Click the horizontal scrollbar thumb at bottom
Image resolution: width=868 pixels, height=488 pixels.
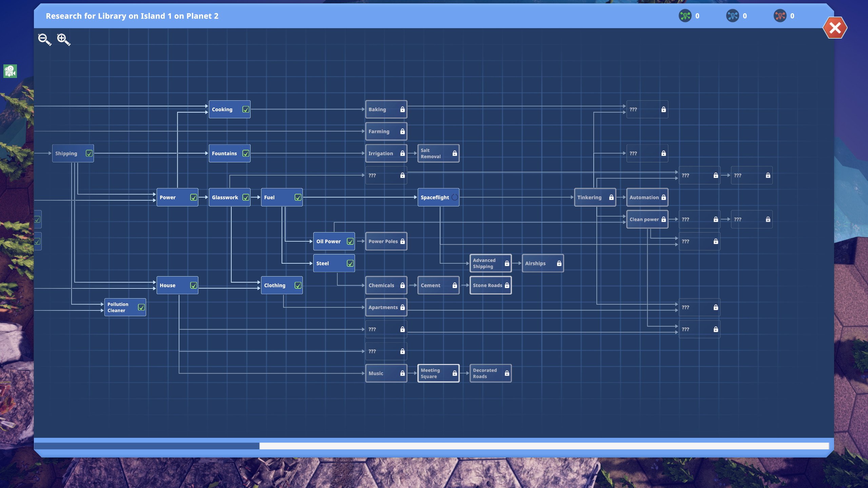pyautogui.click(x=146, y=446)
